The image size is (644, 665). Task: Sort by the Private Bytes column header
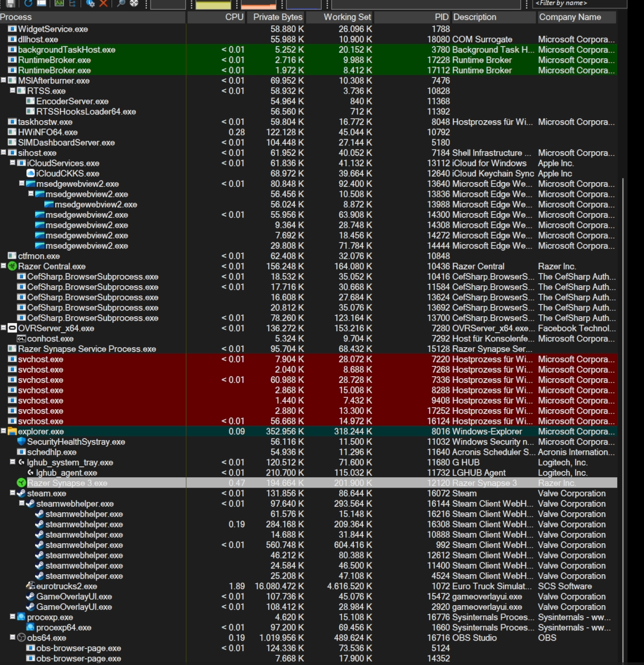276,17
